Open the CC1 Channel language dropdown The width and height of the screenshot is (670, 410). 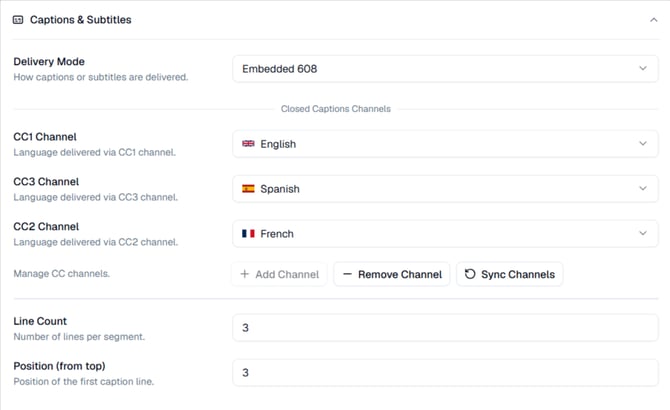pos(445,144)
